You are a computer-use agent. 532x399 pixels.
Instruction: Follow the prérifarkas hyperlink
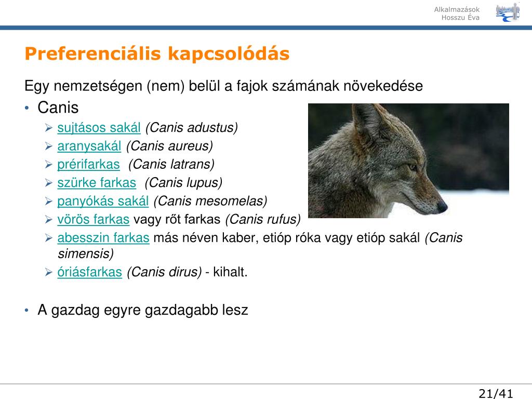click(x=88, y=165)
